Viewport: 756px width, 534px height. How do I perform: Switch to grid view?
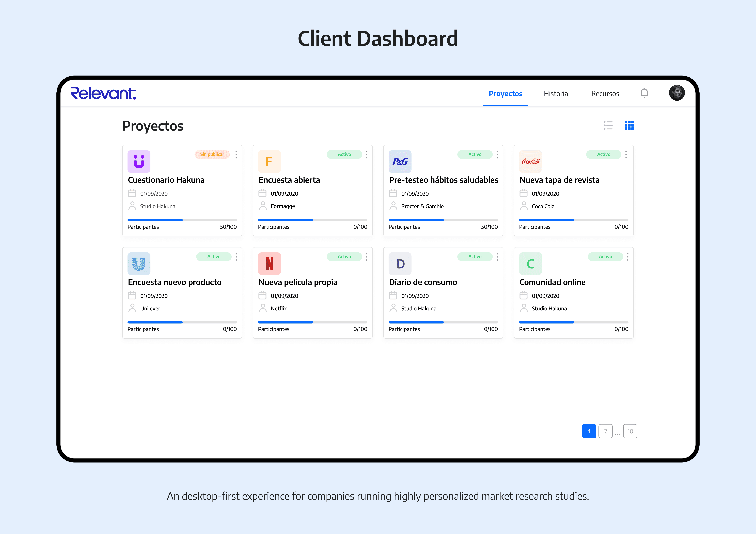pyautogui.click(x=629, y=125)
